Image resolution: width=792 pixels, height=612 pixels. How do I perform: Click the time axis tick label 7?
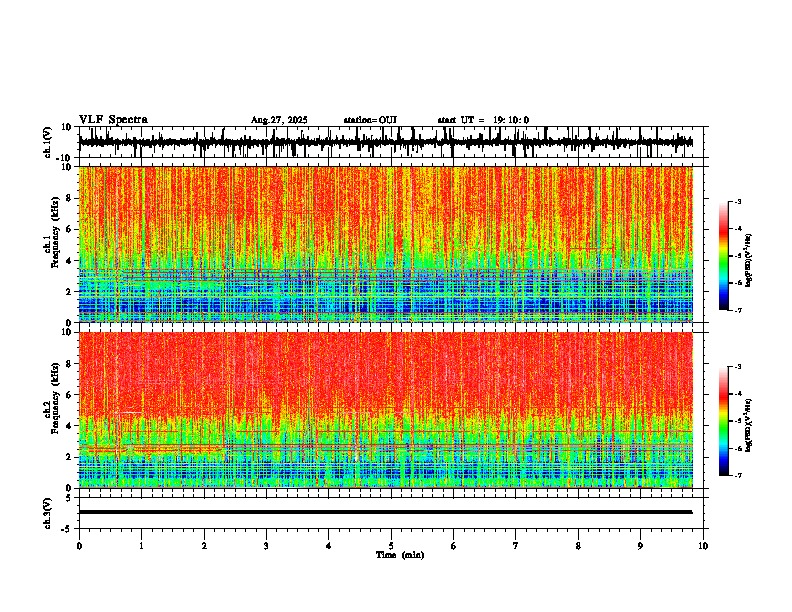[516, 546]
